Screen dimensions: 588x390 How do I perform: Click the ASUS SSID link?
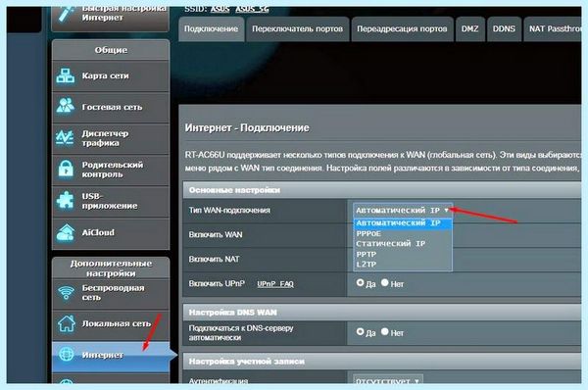(220, 9)
